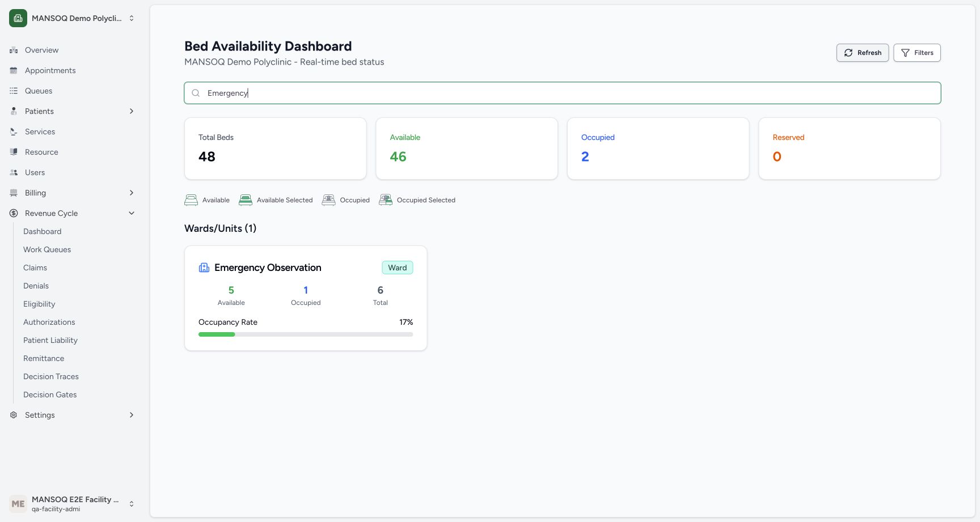Click the Emergency Observation ward building icon
The width and height of the screenshot is (980, 522).
point(204,268)
